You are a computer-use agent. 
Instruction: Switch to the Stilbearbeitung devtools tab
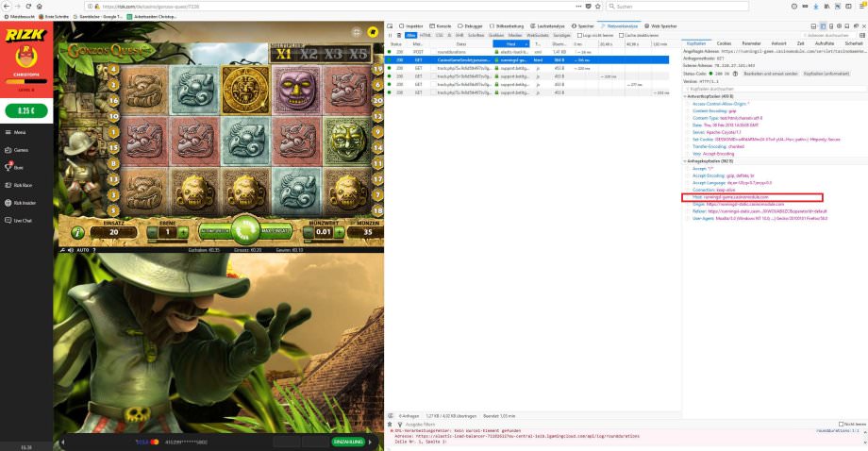pos(506,26)
